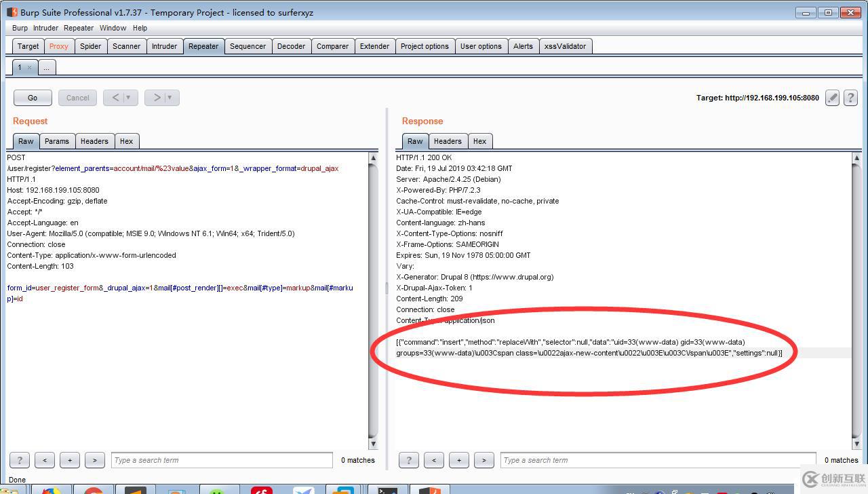Click the Cancel button
Viewport: 868px width, 494px height.
tap(77, 98)
